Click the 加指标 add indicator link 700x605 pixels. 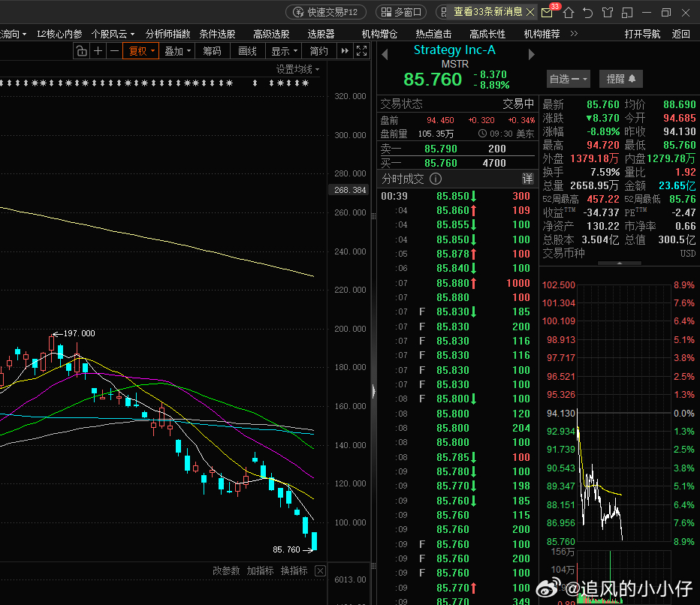(x=260, y=570)
